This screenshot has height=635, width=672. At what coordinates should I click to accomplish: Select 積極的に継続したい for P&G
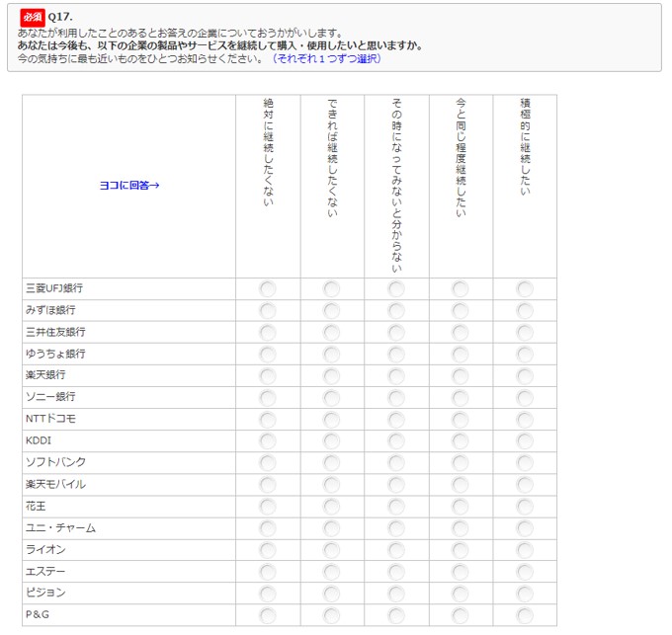(525, 614)
